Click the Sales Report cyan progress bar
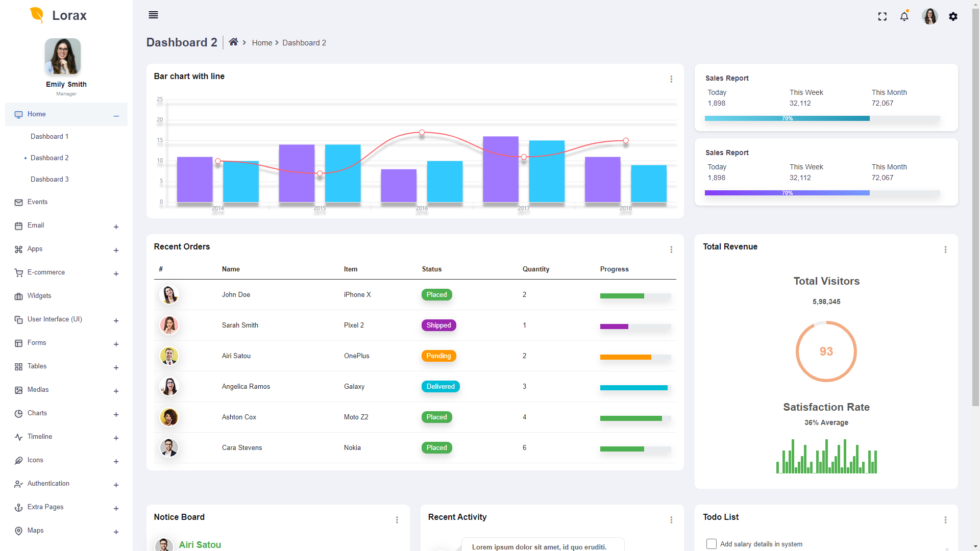 [x=787, y=118]
